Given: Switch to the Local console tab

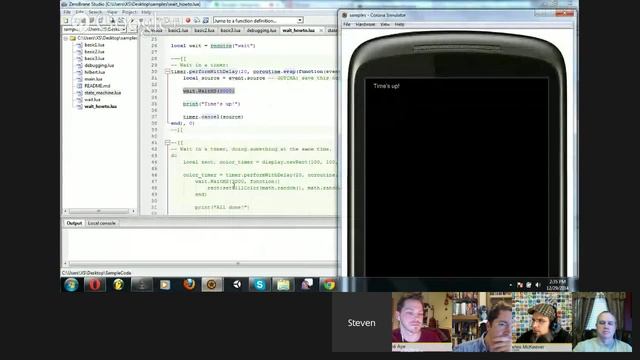Looking at the screenshot, I should tap(102, 223).
